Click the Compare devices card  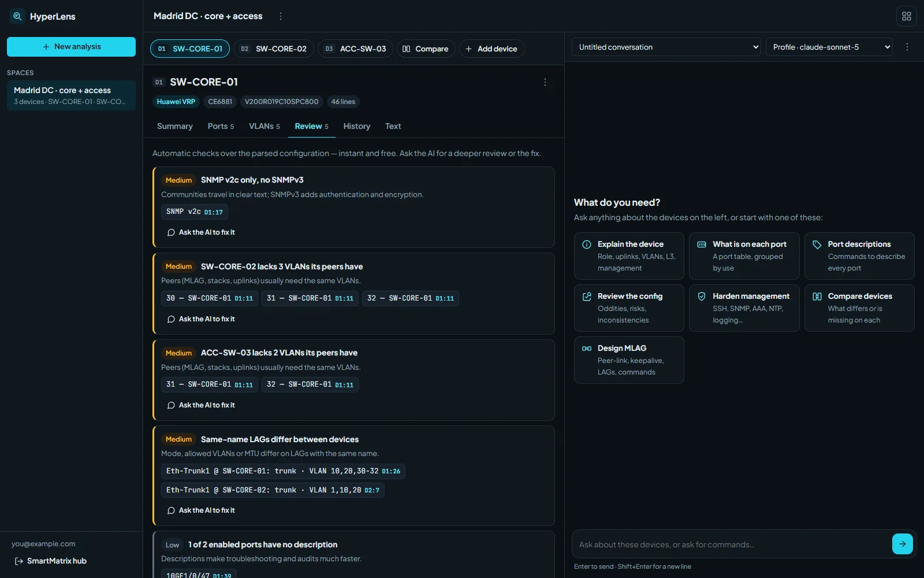tap(859, 308)
